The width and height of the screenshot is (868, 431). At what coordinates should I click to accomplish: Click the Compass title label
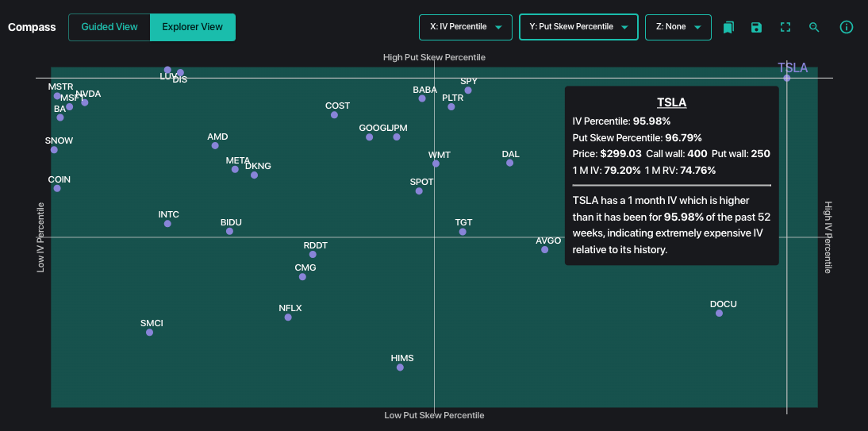32,27
